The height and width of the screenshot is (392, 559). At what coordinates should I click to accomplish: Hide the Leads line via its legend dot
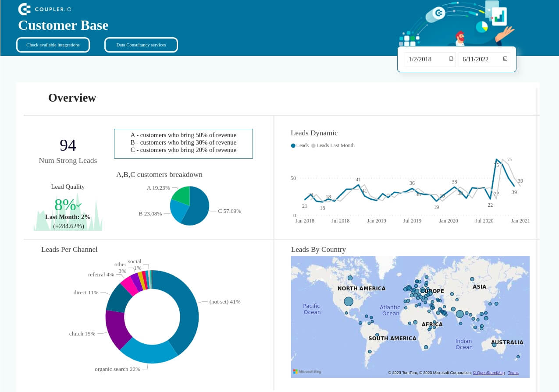click(293, 145)
